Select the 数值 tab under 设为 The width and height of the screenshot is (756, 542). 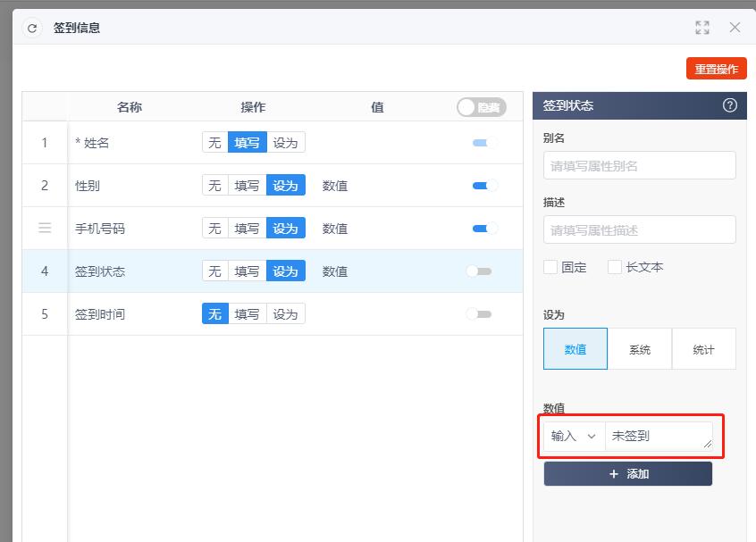(575, 348)
